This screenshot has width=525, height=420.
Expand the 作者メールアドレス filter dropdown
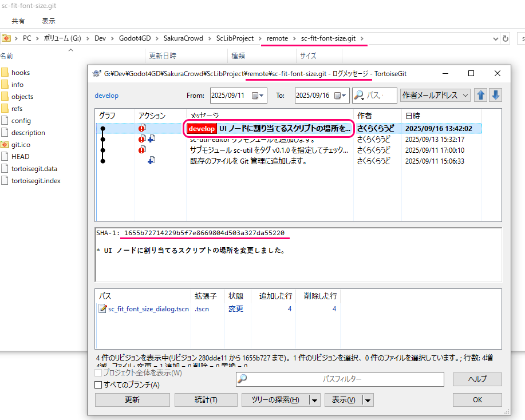[465, 96]
